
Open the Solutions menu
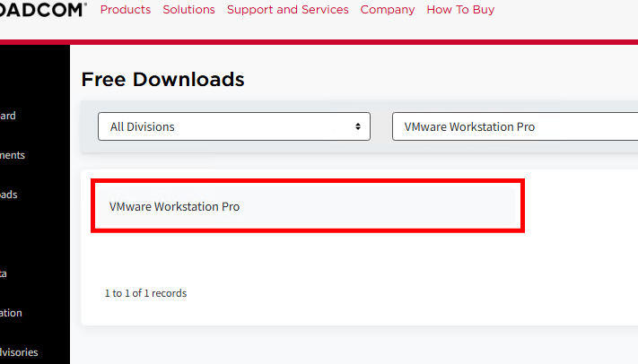click(x=188, y=10)
